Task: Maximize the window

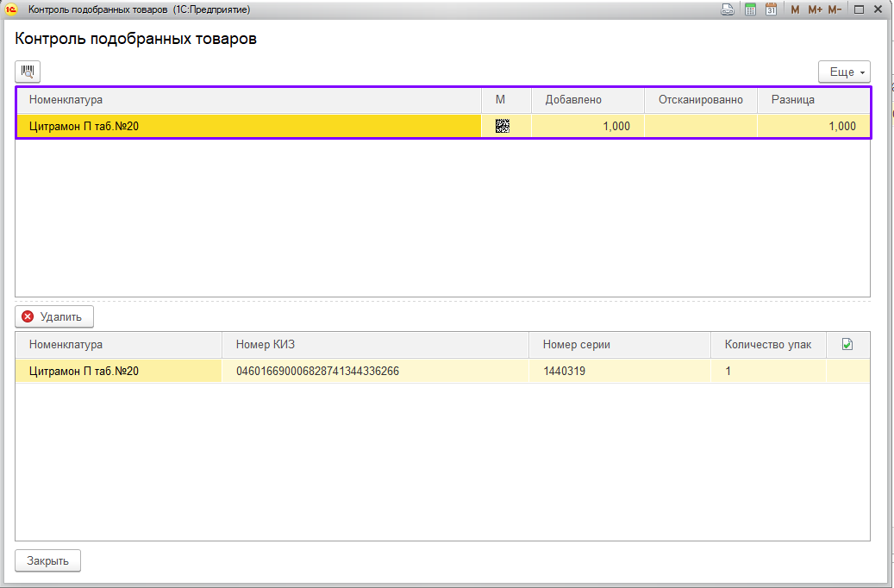Action: pos(859,9)
